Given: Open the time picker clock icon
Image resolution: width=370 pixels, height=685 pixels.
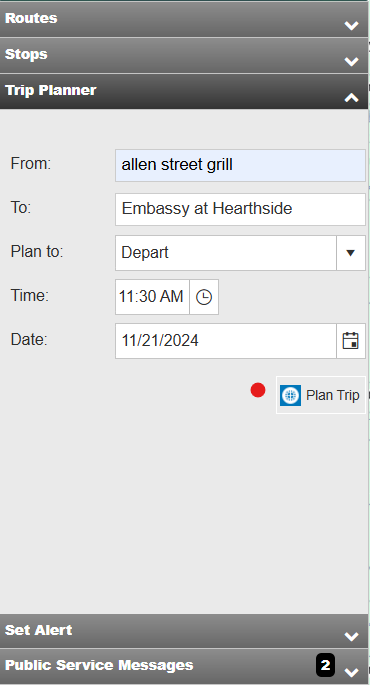Looking at the screenshot, I should tap(204, 297).
